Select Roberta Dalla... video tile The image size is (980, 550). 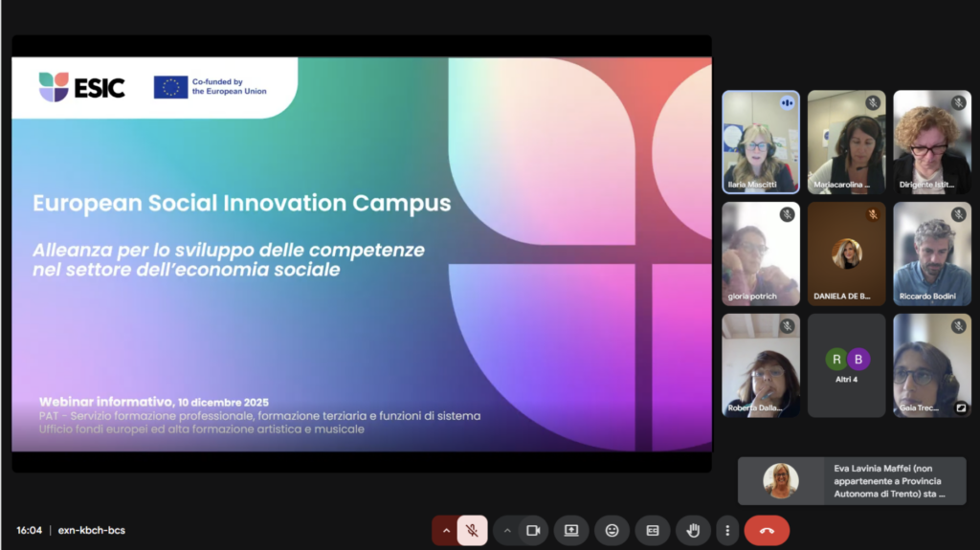pos(761,365)
